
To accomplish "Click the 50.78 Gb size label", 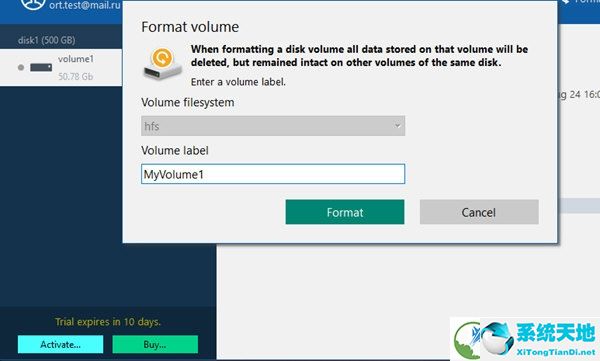I will click(x=75, y=77).
